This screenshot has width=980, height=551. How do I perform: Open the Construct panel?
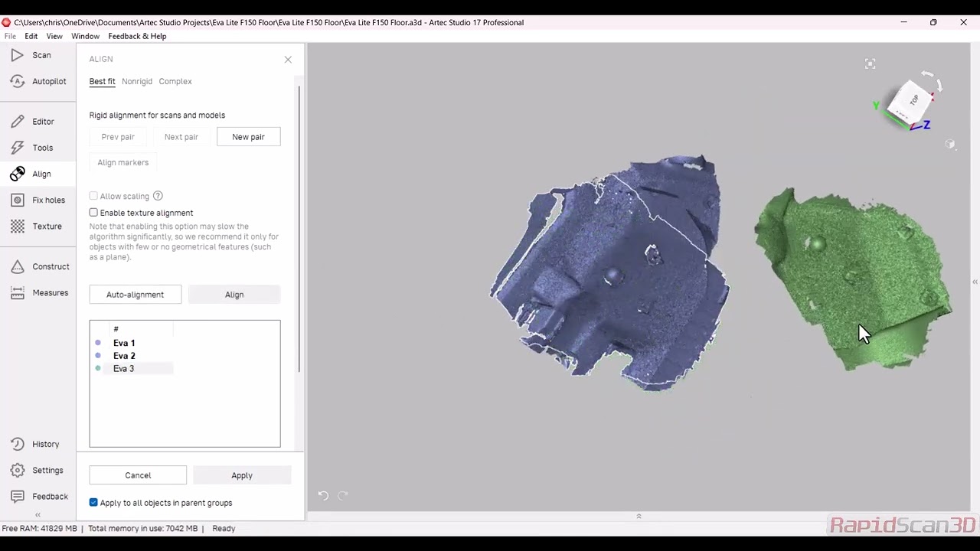click(x=40, y=266)
